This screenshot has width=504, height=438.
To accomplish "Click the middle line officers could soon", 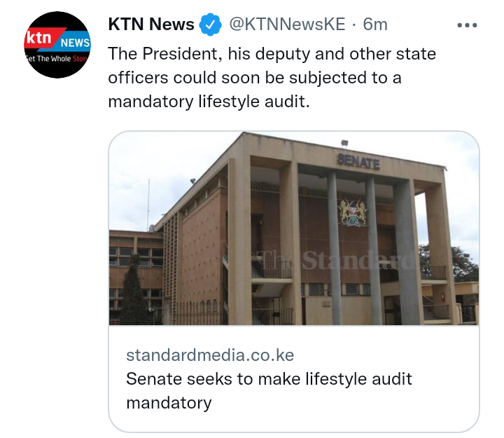I will tap(255, 78).
